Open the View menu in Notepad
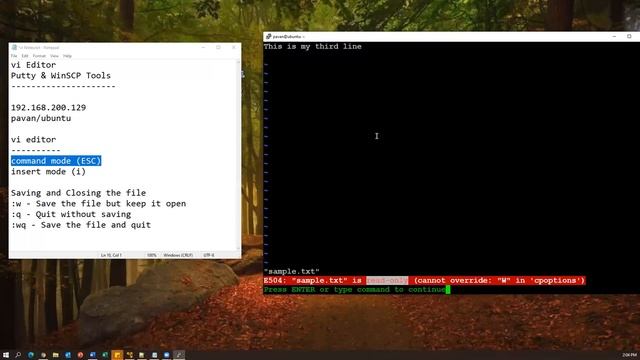The height and width of the screenshot is (360, 640). tap(54, 56)
